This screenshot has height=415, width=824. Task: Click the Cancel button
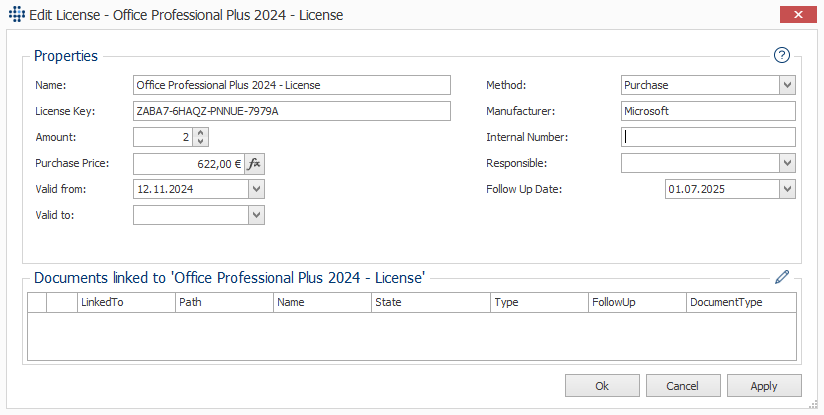pyautogui.click(x=683, y=386)
